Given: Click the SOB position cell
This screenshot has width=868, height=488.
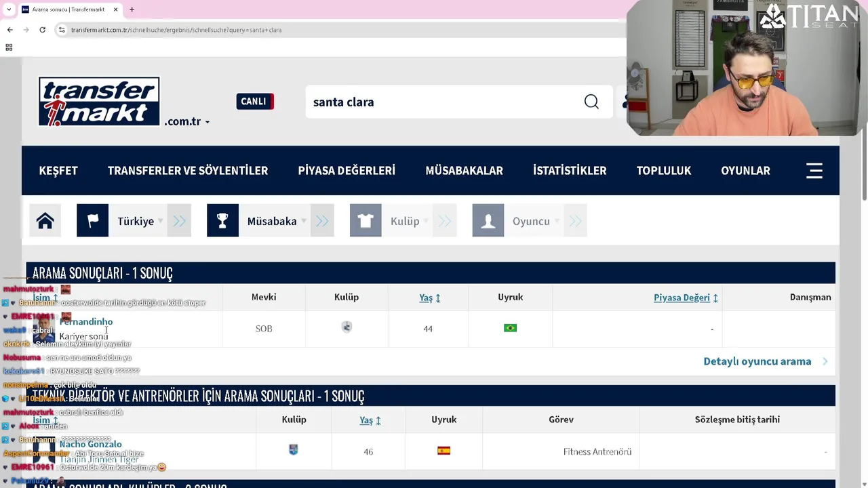Looking at the screenshot, I should pyautogui.click(x=264, y=329).
